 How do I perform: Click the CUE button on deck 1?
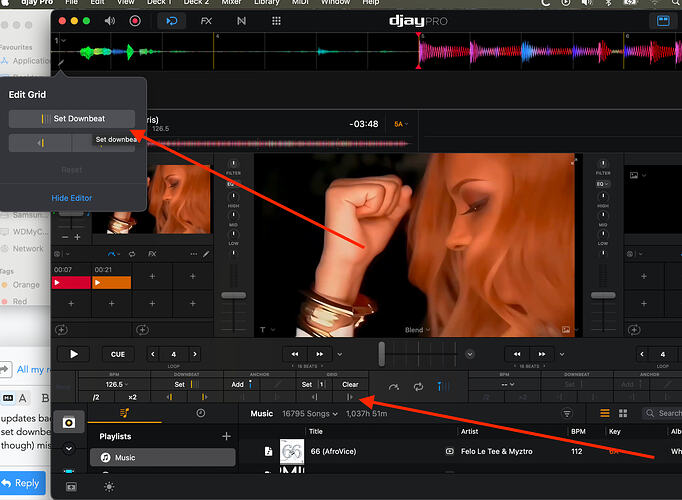click(117, 354)
